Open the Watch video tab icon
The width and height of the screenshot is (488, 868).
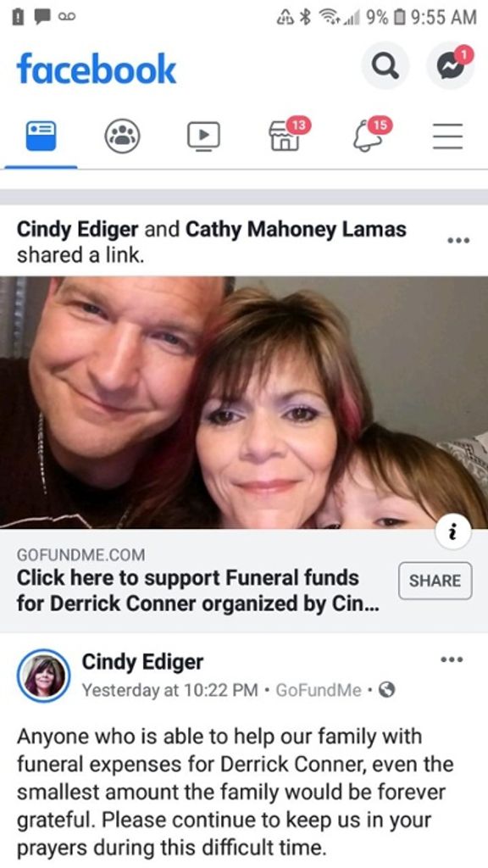(203, 136)
